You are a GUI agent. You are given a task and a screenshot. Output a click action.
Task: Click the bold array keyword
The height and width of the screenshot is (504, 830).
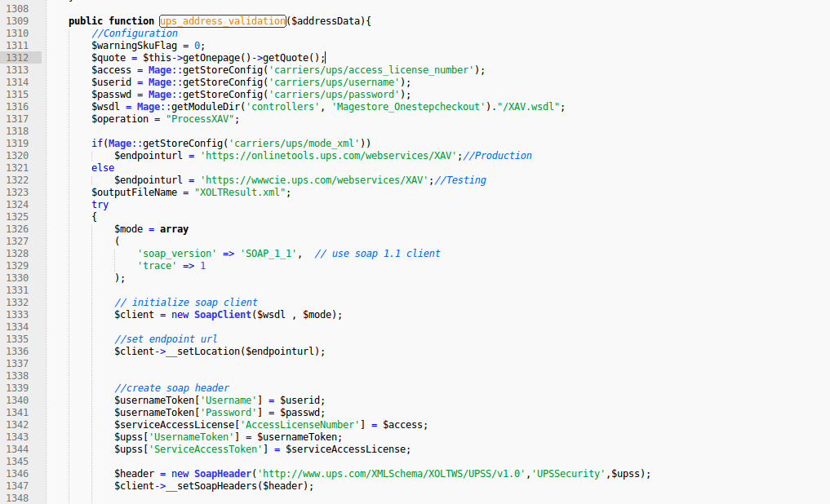[174, 229]
